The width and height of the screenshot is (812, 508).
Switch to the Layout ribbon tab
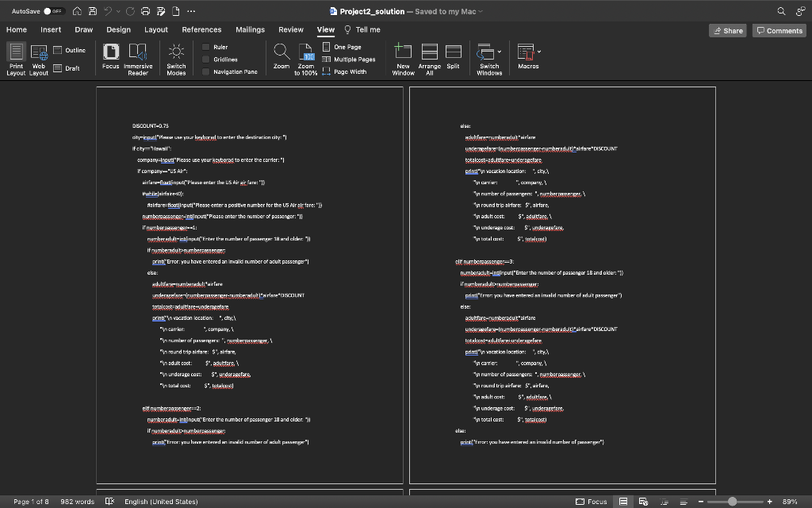pos(155,29)
